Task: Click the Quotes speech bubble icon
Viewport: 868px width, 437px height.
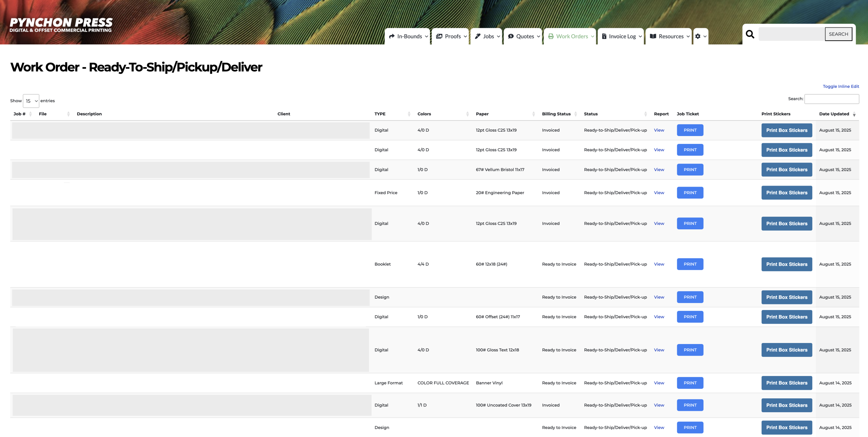Action: [511, 36]
